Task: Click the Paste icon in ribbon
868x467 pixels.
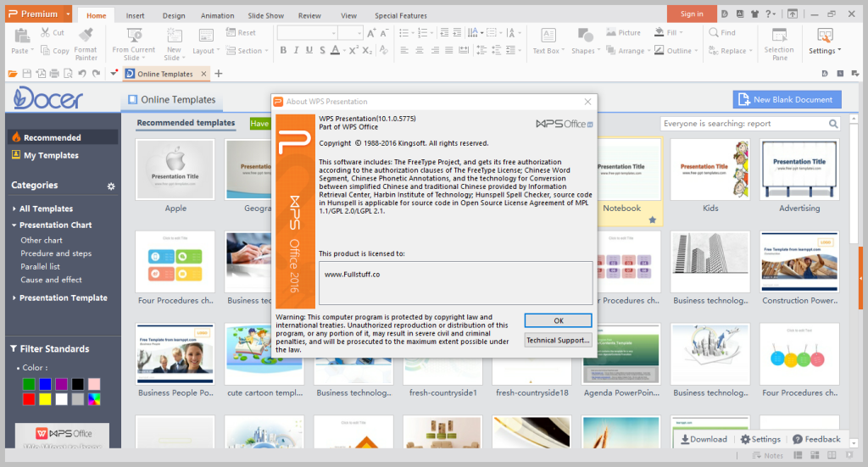Action: 21,36
